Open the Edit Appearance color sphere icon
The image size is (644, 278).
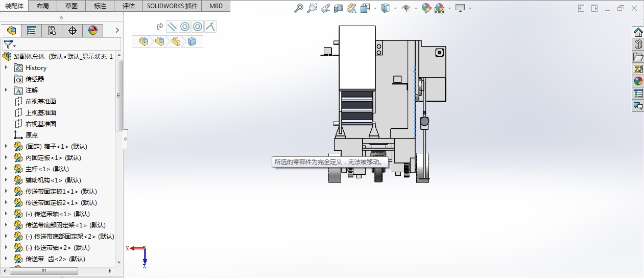click(x=426, y=8)
